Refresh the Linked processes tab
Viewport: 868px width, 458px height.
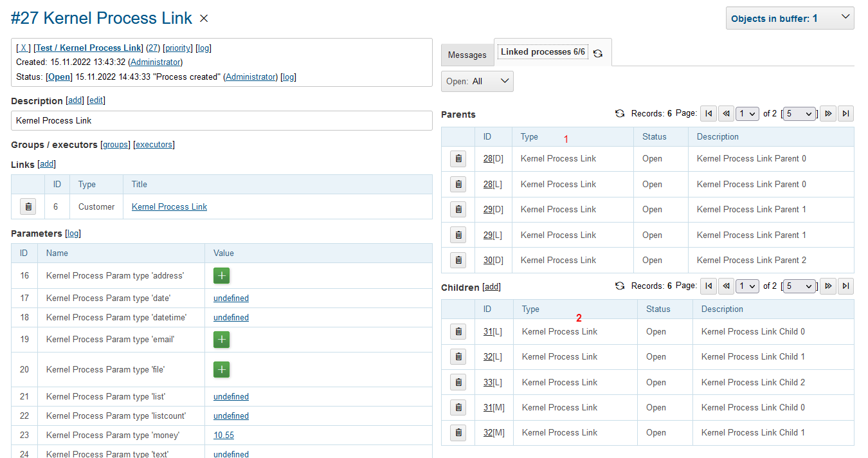(598, 52)
